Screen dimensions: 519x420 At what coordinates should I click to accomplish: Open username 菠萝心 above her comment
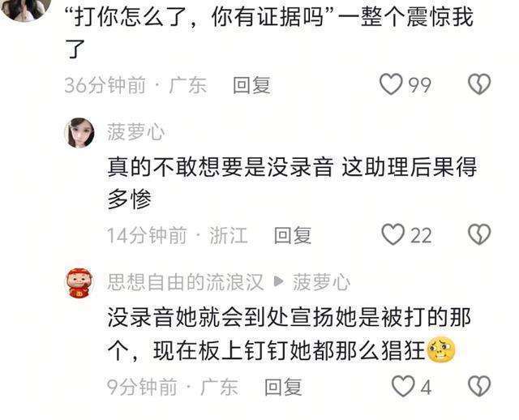click(135, 132)
